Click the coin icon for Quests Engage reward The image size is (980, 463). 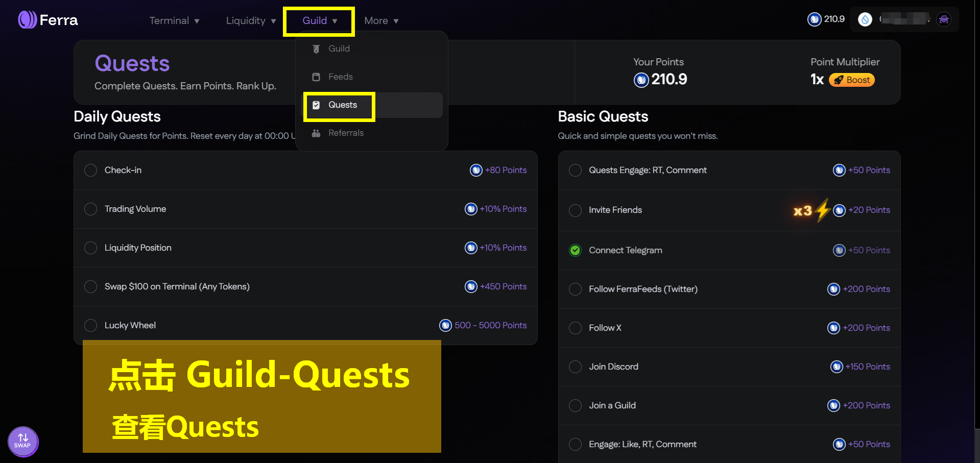pyautogui.click(x=839, y=170)
